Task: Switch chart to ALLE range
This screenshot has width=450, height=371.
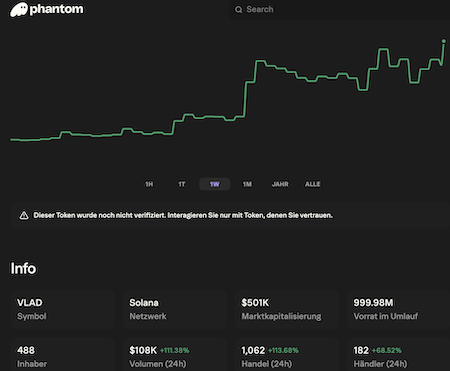Action: [313, 184]
